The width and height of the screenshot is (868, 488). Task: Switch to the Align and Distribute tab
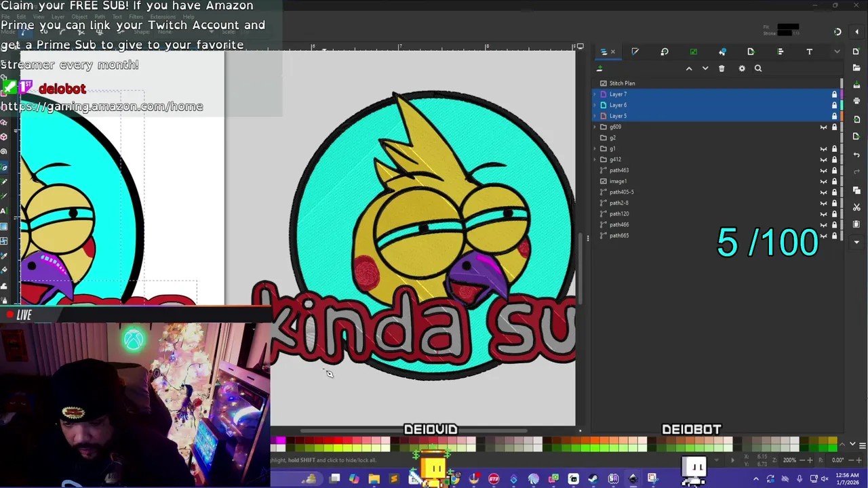point(781,52)
